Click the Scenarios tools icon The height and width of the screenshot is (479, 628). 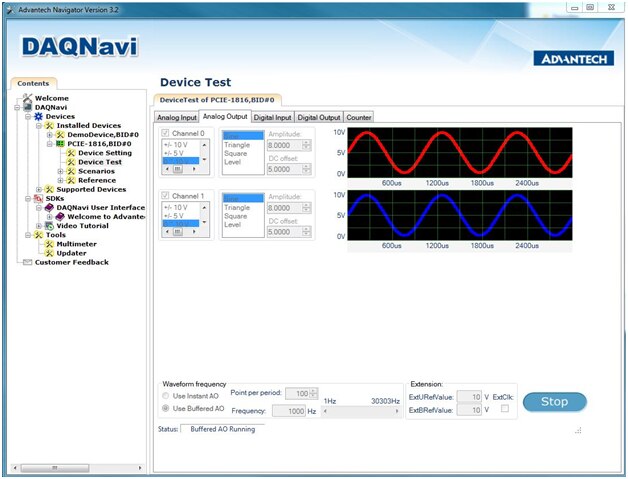point(71,171)
